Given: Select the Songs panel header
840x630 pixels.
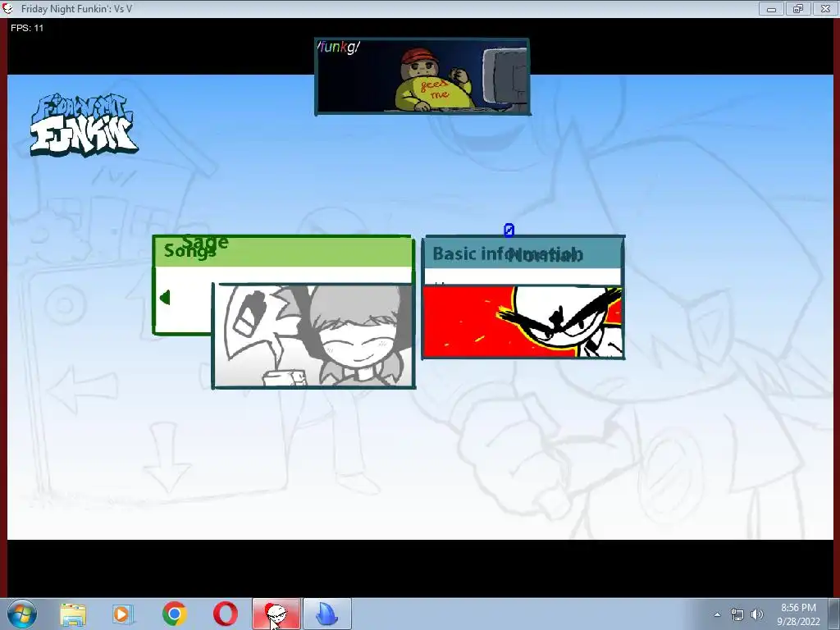Looking at the screenshot, I should 283,251.
